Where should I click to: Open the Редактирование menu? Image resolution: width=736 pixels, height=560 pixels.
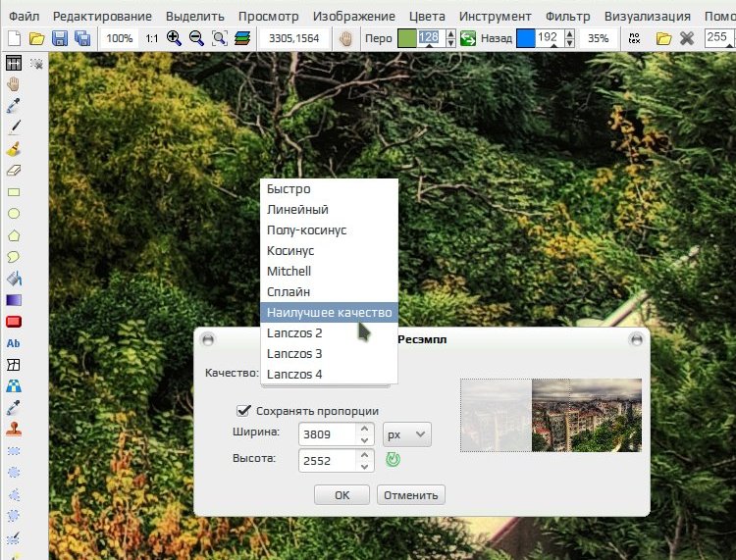click(x=102, y=16)
